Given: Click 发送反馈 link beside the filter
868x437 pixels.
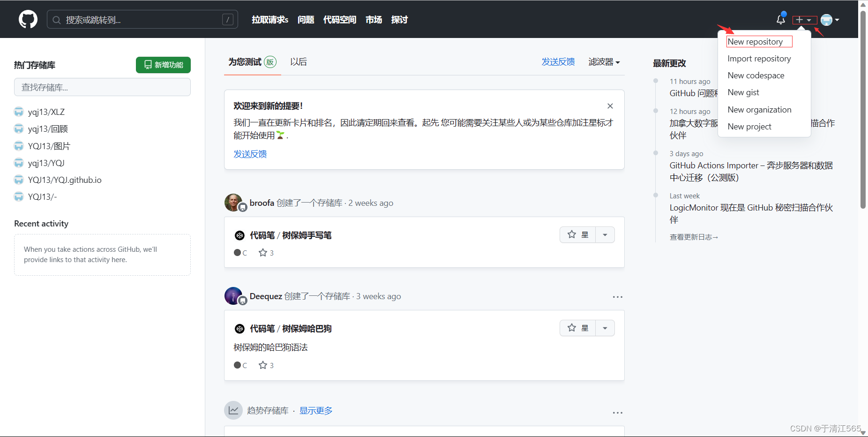Looking at the screenshot, I should tap(558, 62).
